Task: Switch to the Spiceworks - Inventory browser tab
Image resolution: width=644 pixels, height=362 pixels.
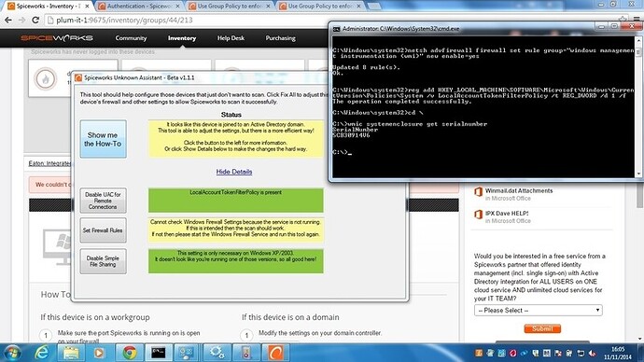Action: (49, 6)
